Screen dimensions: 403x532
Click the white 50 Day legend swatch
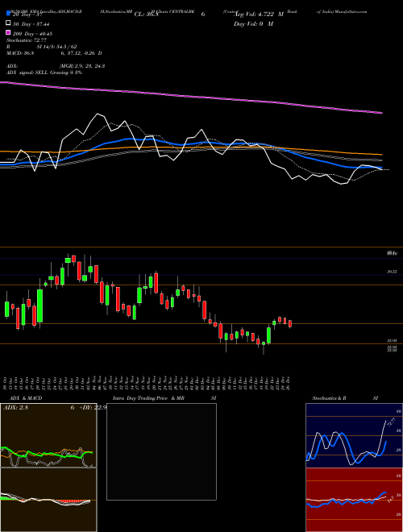point(9,23)
